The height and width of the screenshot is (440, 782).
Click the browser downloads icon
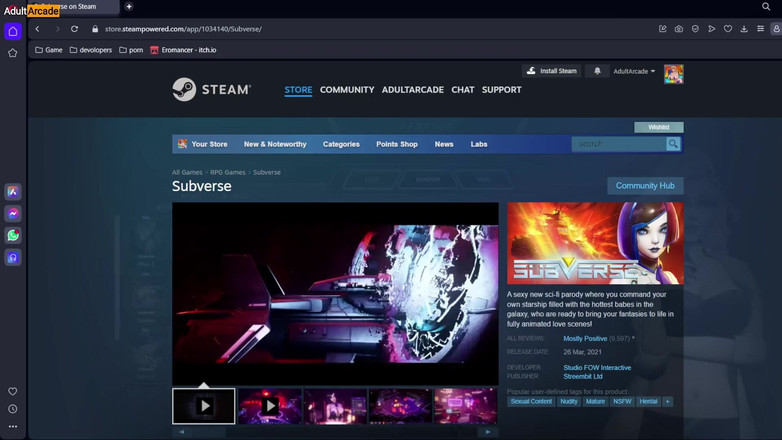(744, 29)
